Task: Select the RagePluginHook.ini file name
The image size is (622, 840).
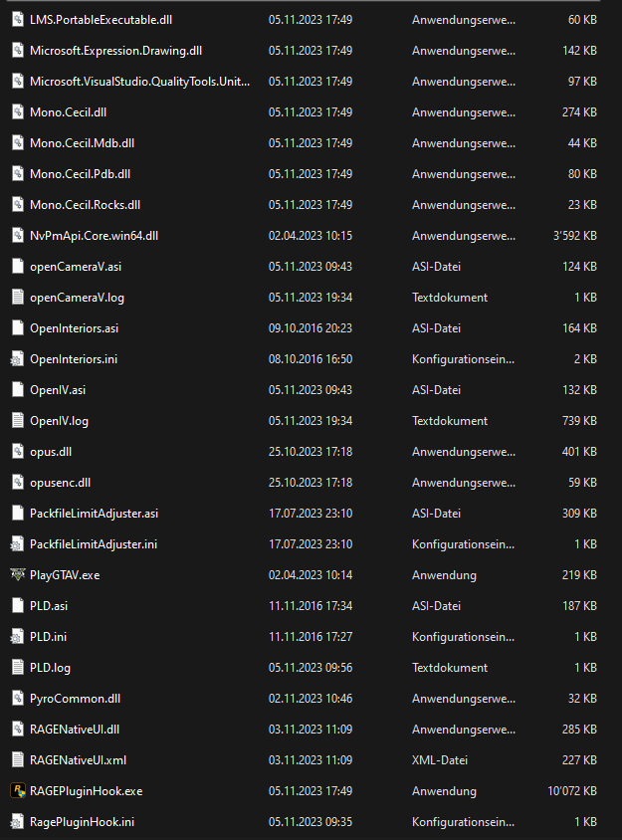Action: 82,822
